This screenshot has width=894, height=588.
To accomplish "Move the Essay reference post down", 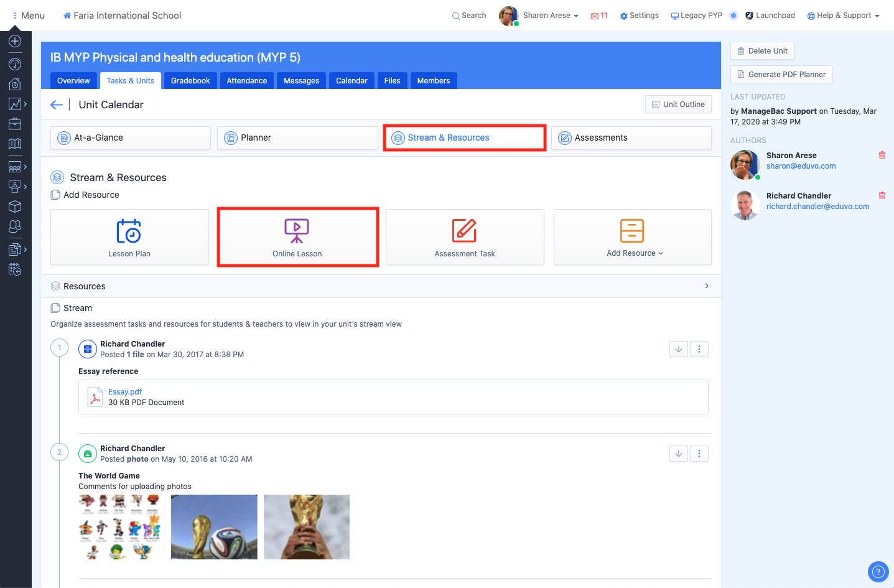I will pyautogui.click(x=679, y=350).
